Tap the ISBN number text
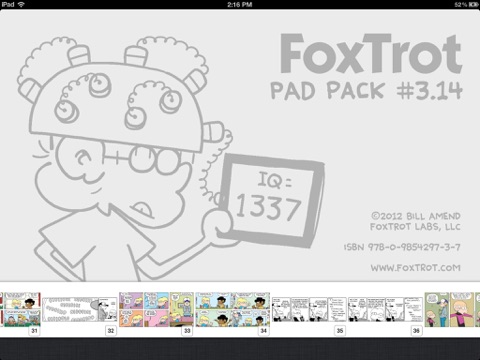Screen dimensions: 480x360 [x=402, y=247]
